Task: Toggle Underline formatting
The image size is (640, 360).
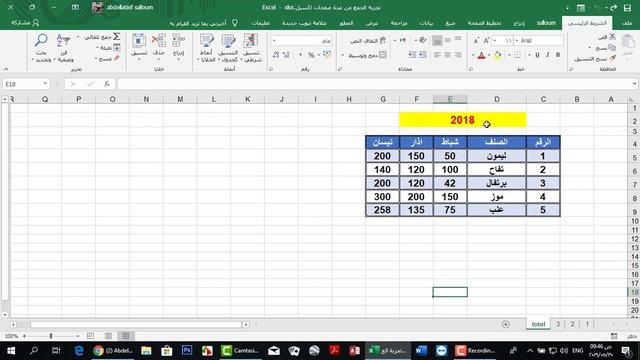Action: [537, 55]
